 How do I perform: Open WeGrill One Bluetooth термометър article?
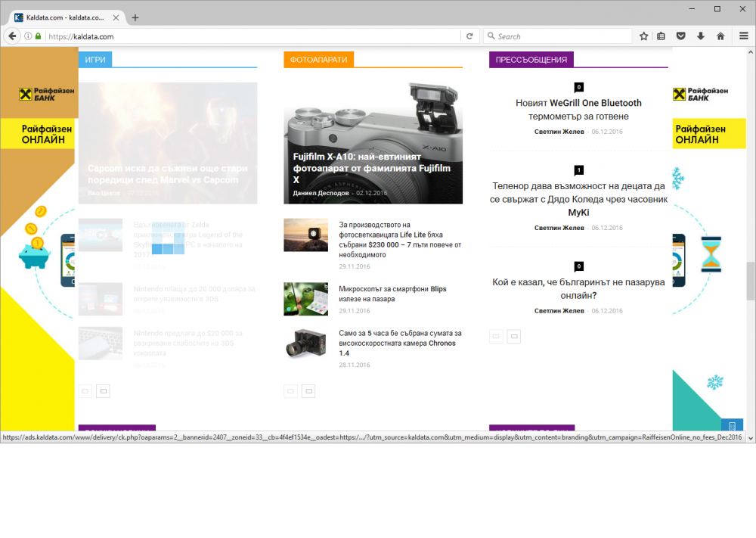coord(578,110)
